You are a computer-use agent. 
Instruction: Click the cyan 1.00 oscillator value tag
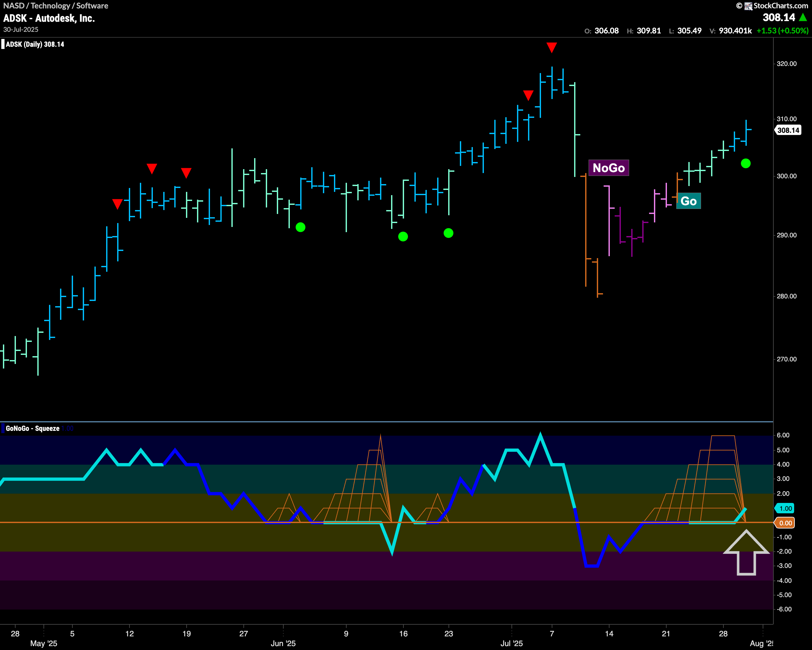point(784,508)
